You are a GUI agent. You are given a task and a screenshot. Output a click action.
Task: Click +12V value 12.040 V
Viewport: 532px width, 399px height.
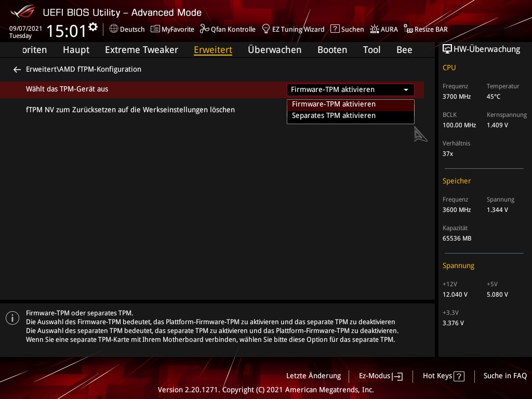455,295
